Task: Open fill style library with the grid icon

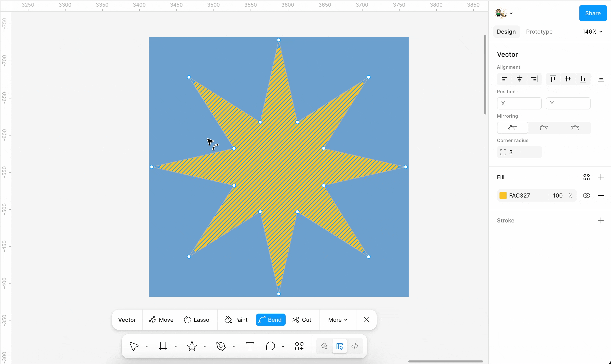Action: [586, 177]
